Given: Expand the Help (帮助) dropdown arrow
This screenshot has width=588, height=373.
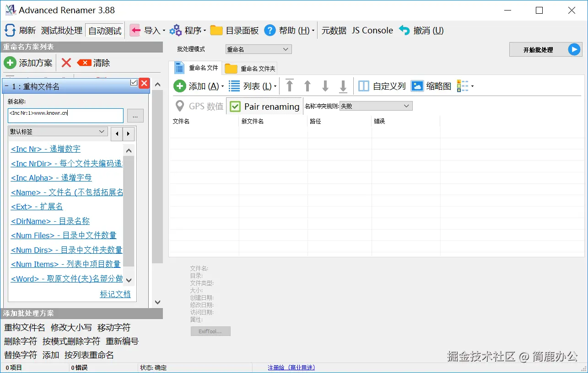Looking at the screenshot, I should click(x=313, y=31).
